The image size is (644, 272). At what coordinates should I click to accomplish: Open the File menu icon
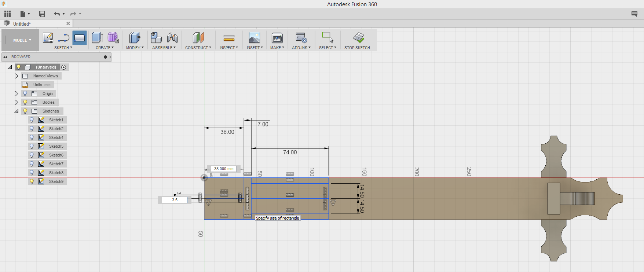point(23,14)
